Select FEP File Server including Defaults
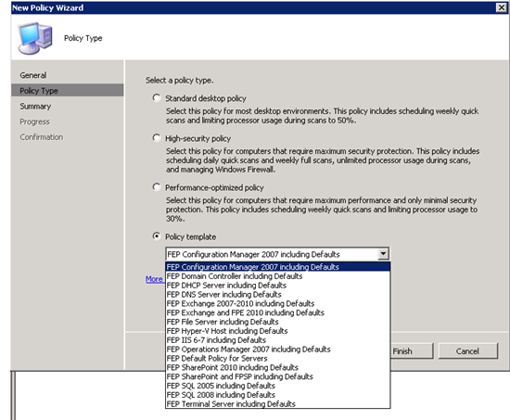 tap(278, 322)
